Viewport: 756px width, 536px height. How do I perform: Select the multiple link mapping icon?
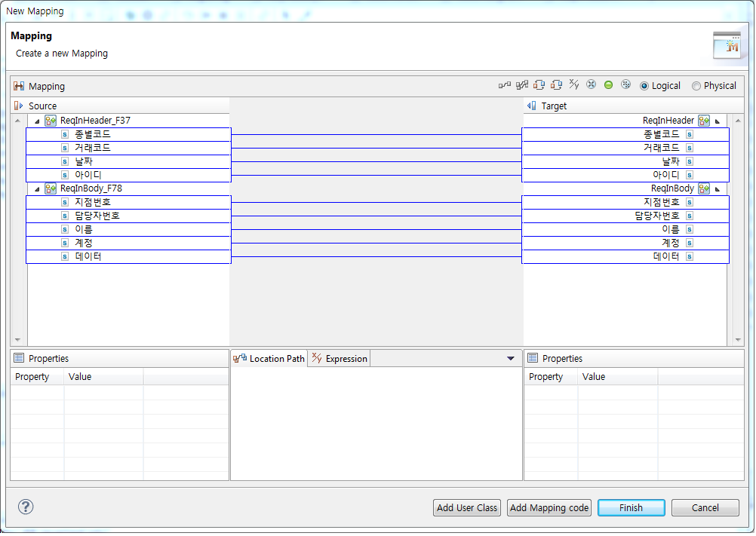[521, 85]
